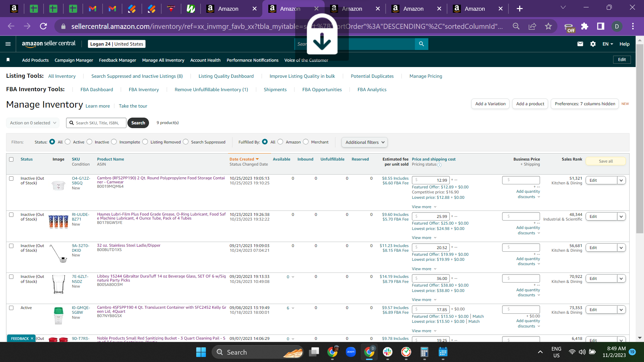
Task: Check the Cambro RFS2PP190 product row checkbox
Action: coord(11,178)
